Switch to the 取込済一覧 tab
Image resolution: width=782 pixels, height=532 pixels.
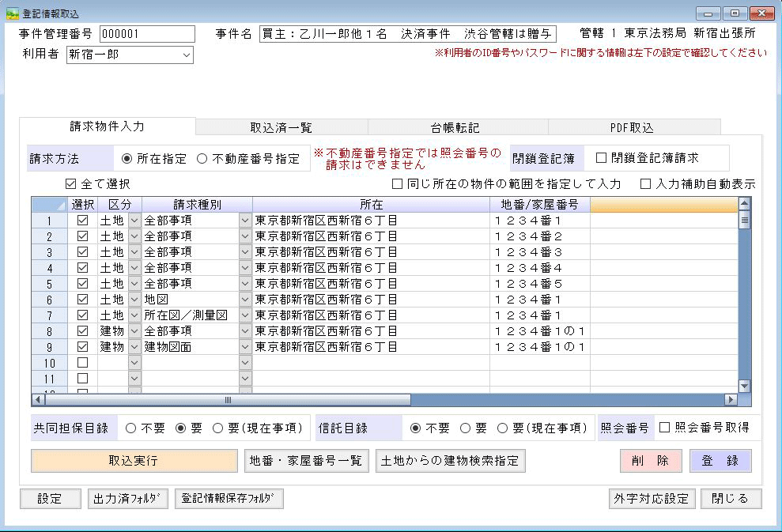(x=281, y=127)
